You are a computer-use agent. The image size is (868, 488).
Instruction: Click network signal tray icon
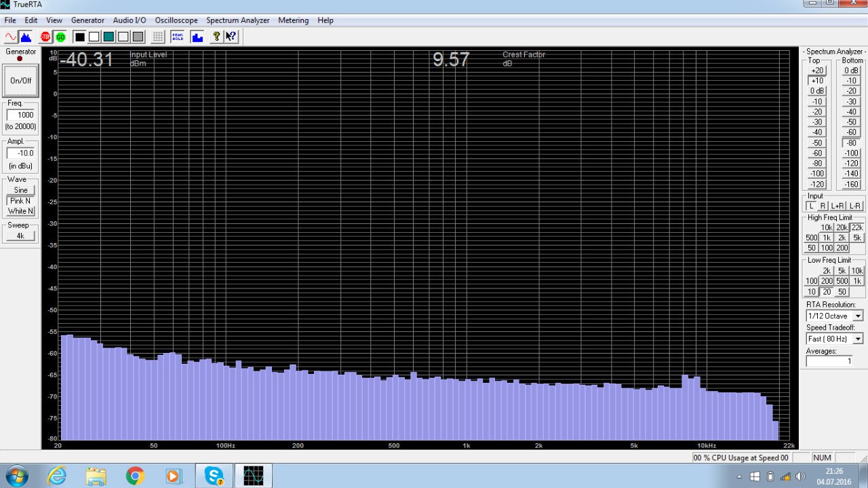pyautogui.click(x=785, y=476)
